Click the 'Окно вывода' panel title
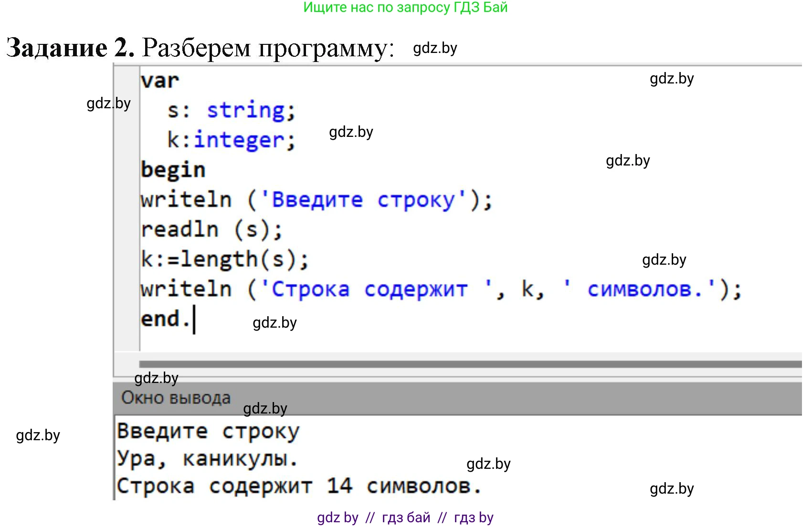812x527 pixels. point(177,397)
